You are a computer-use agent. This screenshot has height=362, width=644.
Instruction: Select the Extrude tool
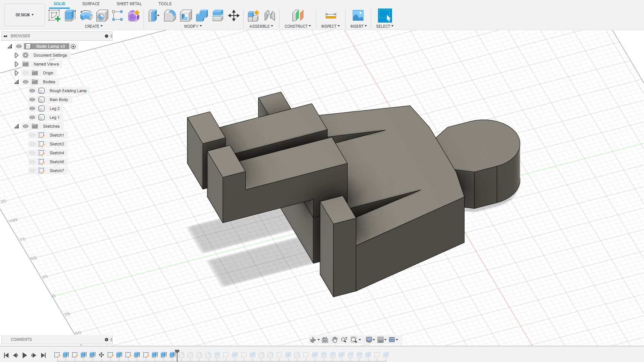coord(70,16)
